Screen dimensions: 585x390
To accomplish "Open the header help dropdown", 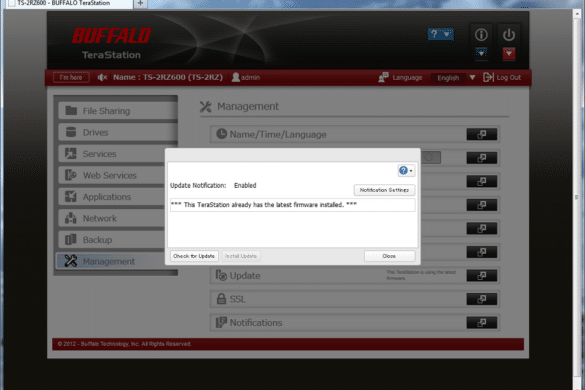I will click(x=441, y=34).
